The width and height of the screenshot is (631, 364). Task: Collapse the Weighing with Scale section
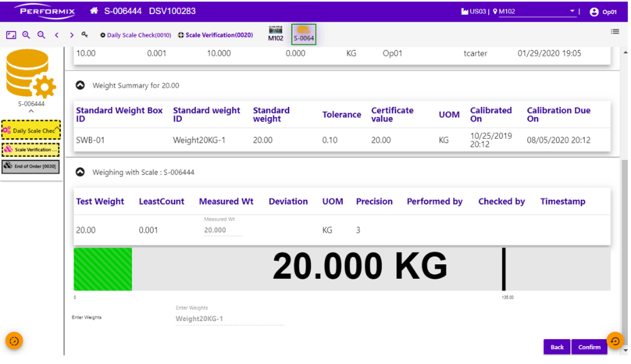(80, 172)
